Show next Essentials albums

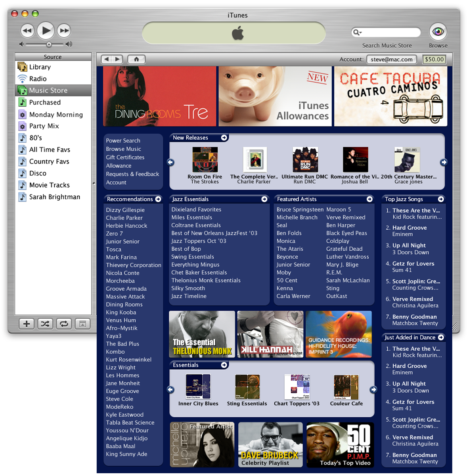coord(373,390)
